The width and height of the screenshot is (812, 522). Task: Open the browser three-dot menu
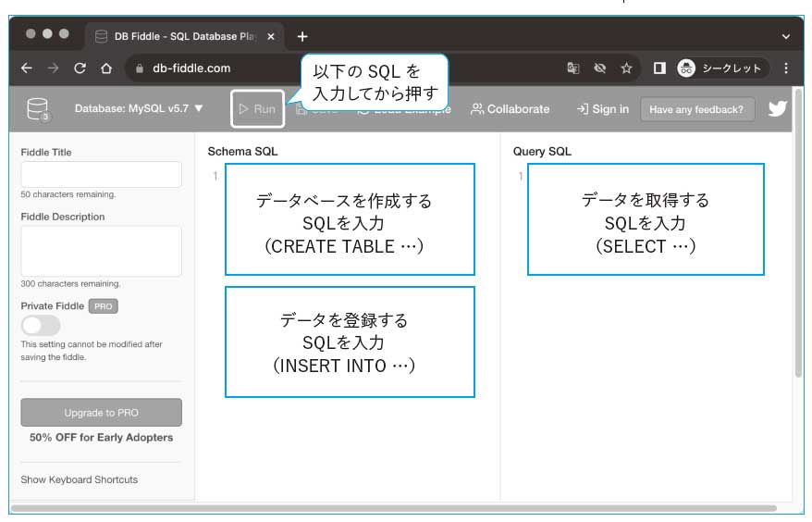786,68
